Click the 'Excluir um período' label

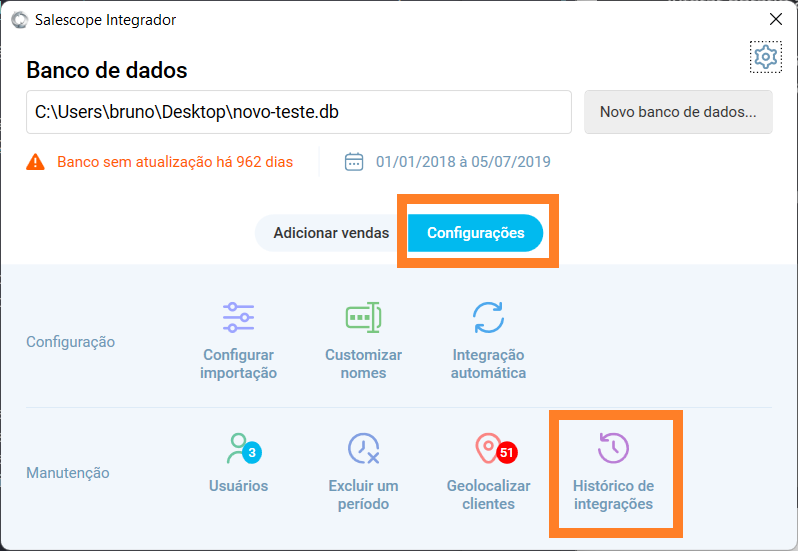pyautogui.click(x=363, y=495)
